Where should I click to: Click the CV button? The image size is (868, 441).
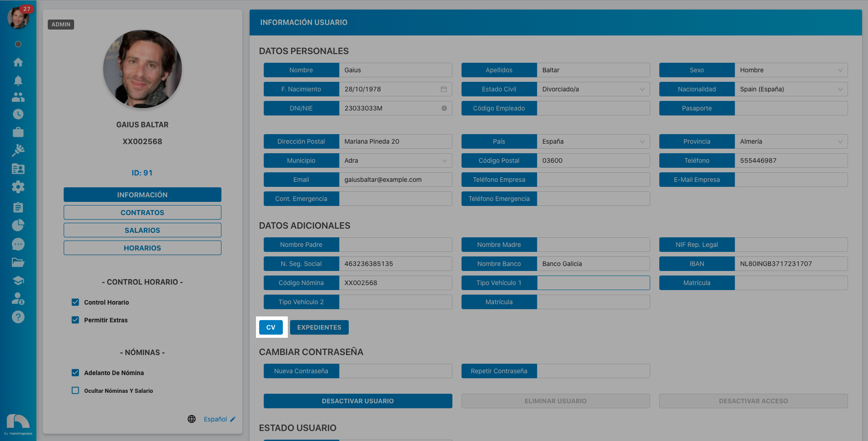271,327
